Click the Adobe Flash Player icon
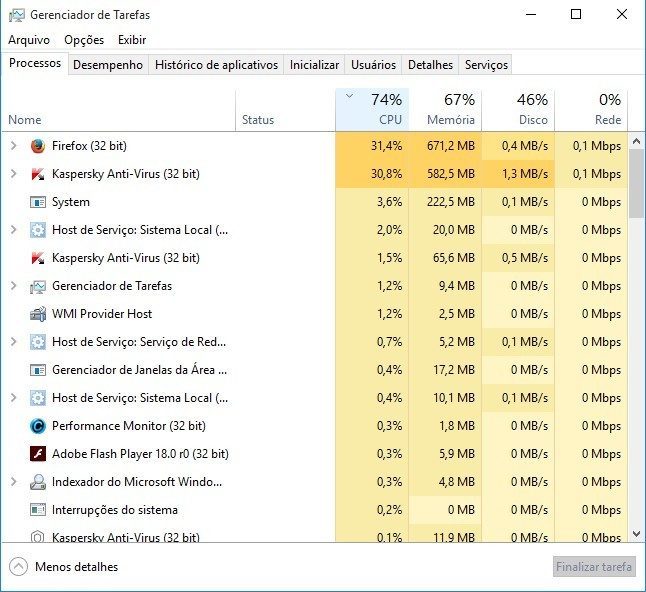Viewport: 646px width, 592px height. point(38,454)
